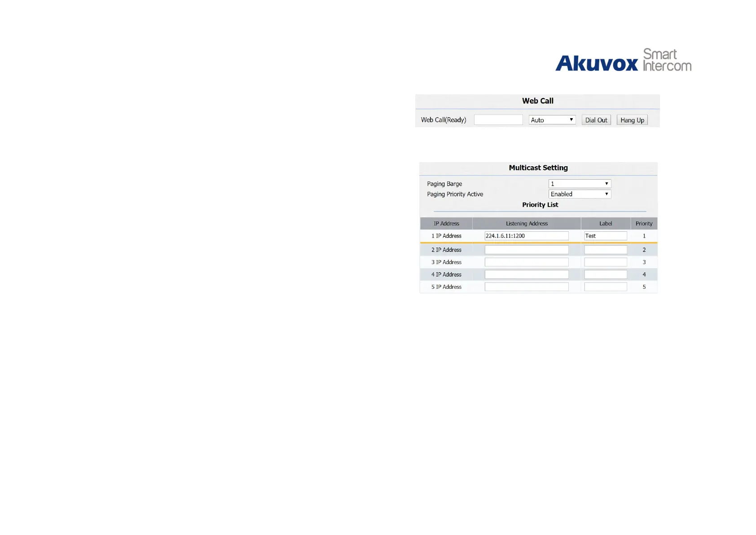Click the Akuvox Smart Intercom logo
756x535 pixels.
(x=623, y=60)
